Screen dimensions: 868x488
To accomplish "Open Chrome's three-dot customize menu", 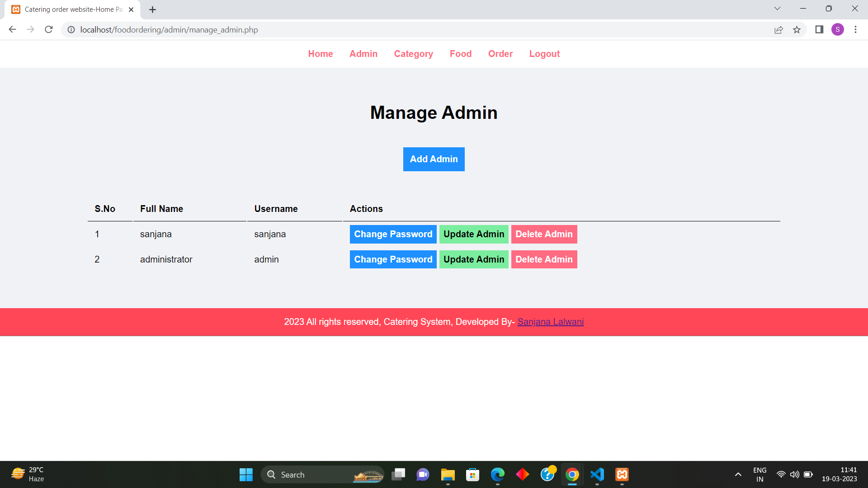I will [x=855, y=29].
